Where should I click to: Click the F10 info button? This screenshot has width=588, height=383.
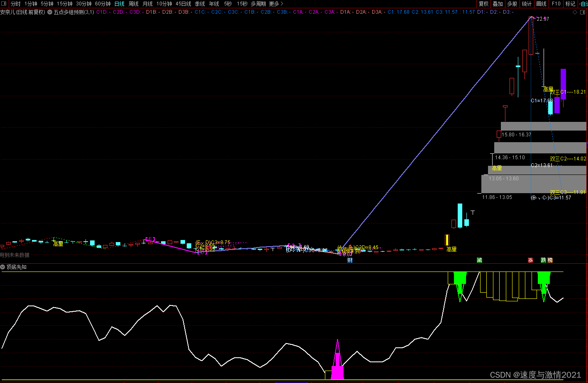point(556,4)
